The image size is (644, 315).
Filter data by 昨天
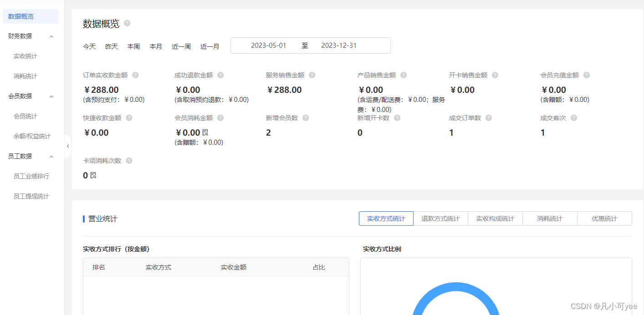click(x=112, y=46)
